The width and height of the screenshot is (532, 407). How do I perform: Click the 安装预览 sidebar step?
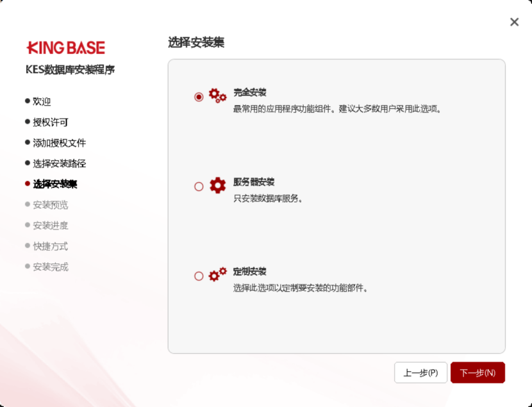(x=50, y=205)
